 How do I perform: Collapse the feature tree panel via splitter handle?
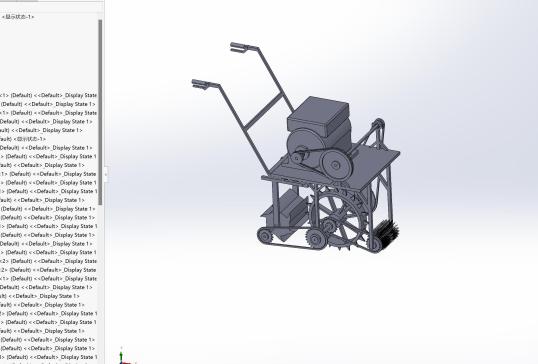[x=105, y=174]
